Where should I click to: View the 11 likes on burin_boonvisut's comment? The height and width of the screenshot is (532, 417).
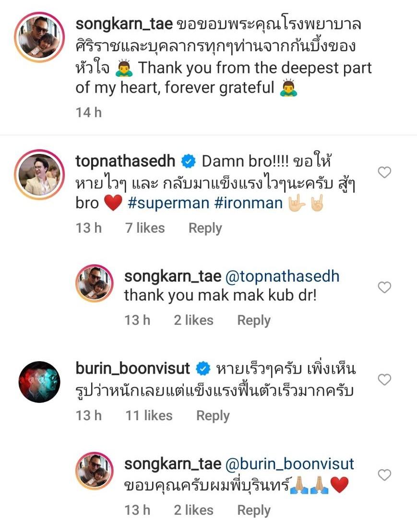point(149,415)
